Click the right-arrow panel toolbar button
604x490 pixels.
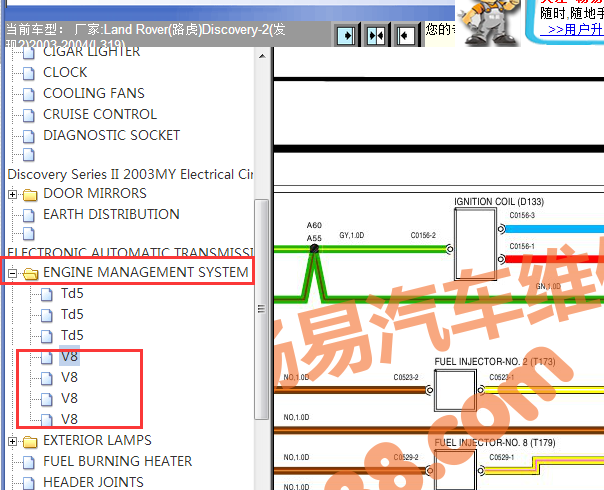pos(346,36)
